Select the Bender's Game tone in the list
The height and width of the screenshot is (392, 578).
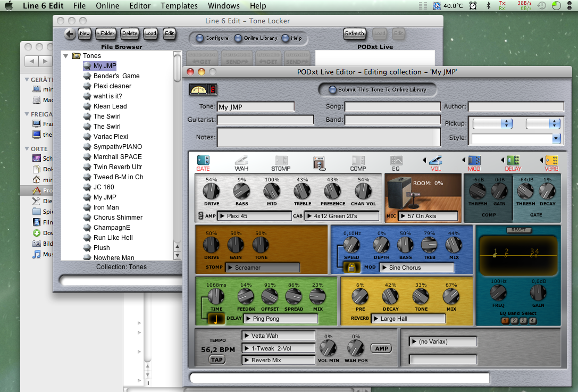tap(116, 76)
